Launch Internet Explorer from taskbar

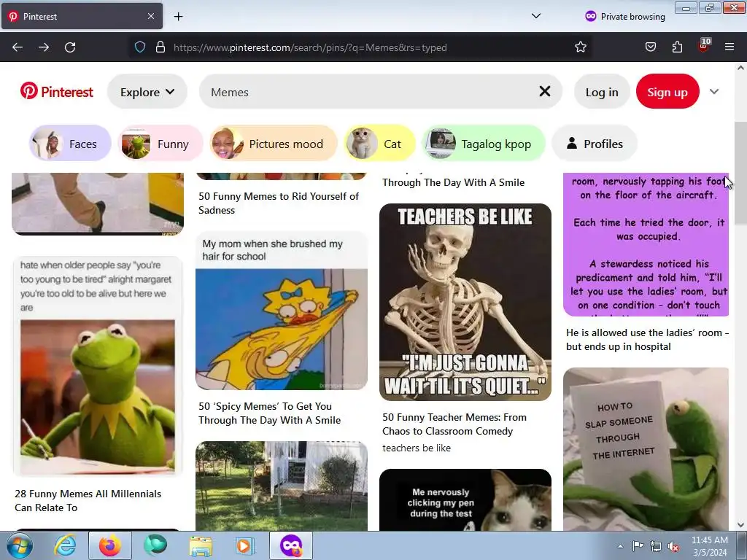tap(65, 545)
